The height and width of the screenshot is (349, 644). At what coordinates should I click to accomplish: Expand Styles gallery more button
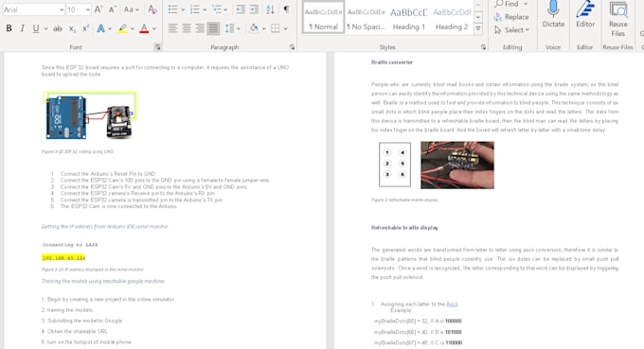click(x=478, y=28)
